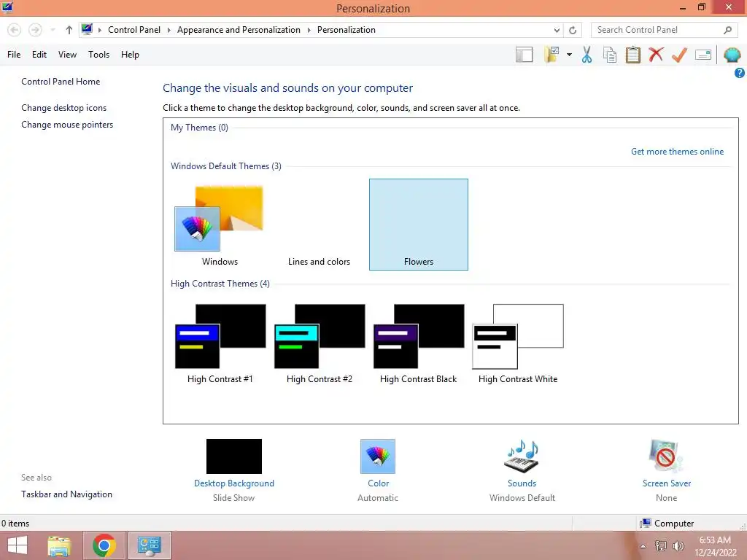Click Get more themes online
Viewport: 747px width, 560px height.
[677, 152]
